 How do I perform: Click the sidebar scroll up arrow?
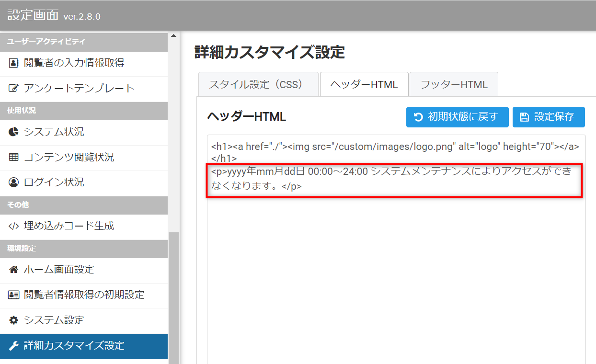click(x=173, y=36)
